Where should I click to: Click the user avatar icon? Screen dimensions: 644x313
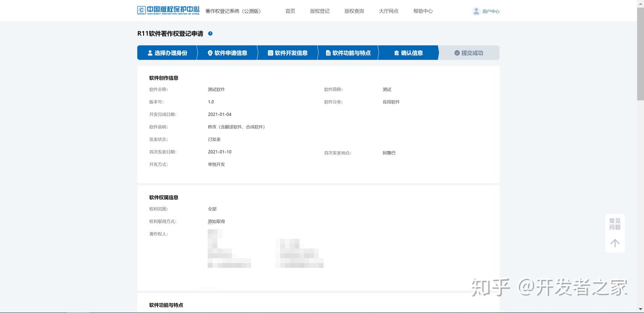tap(476, 11)
